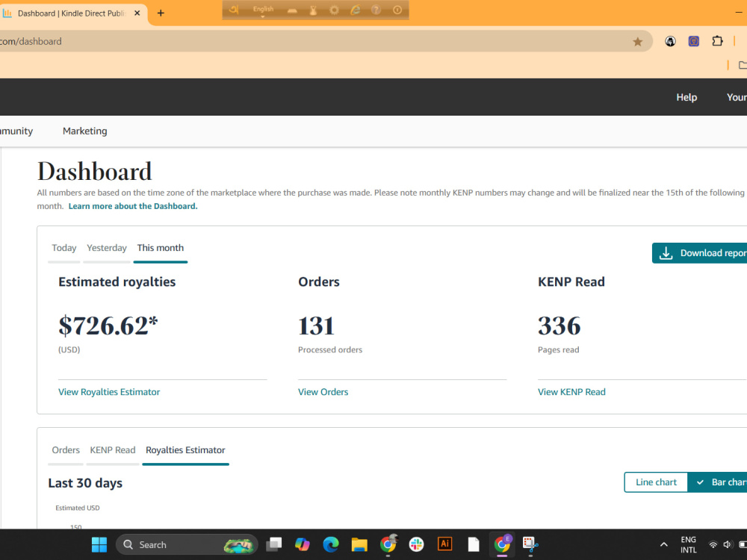Click the question mark help icon in floating toolbar
This screenshot has height=560, width=747.
pyautogui.click(x=376, y=10)
